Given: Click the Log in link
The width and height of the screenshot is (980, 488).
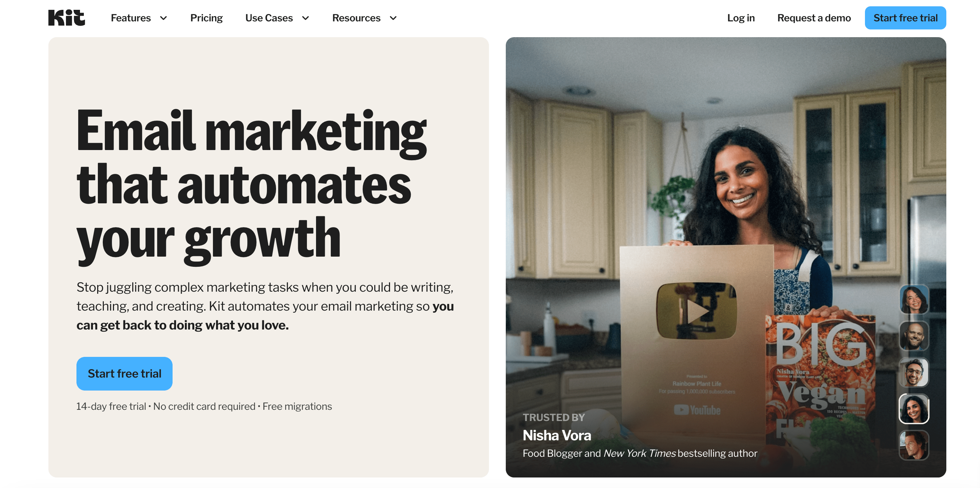Looking at the screenshot, I should (741, 18).
